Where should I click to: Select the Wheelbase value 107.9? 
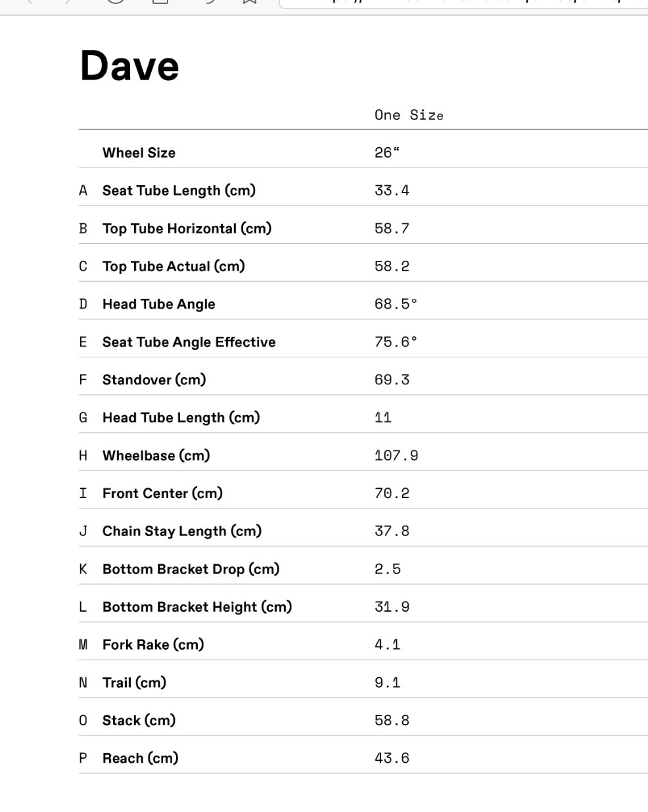[x=396, y=455]
